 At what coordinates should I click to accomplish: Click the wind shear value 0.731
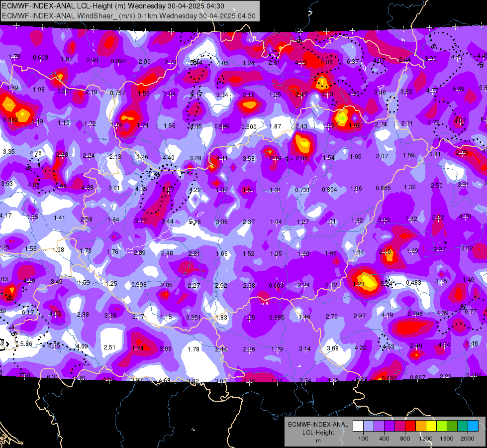click(x=302, y=190)
